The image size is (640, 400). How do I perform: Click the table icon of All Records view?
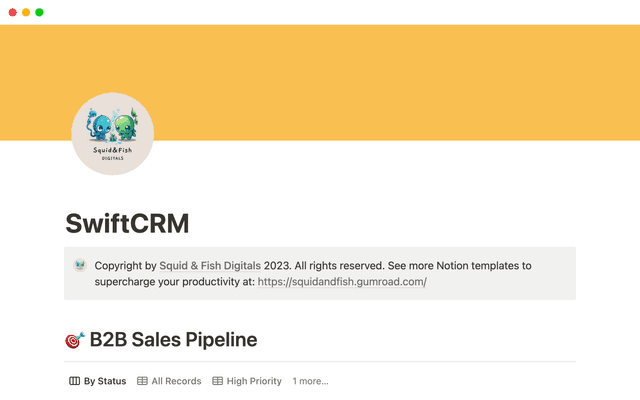tap(142, 381)
